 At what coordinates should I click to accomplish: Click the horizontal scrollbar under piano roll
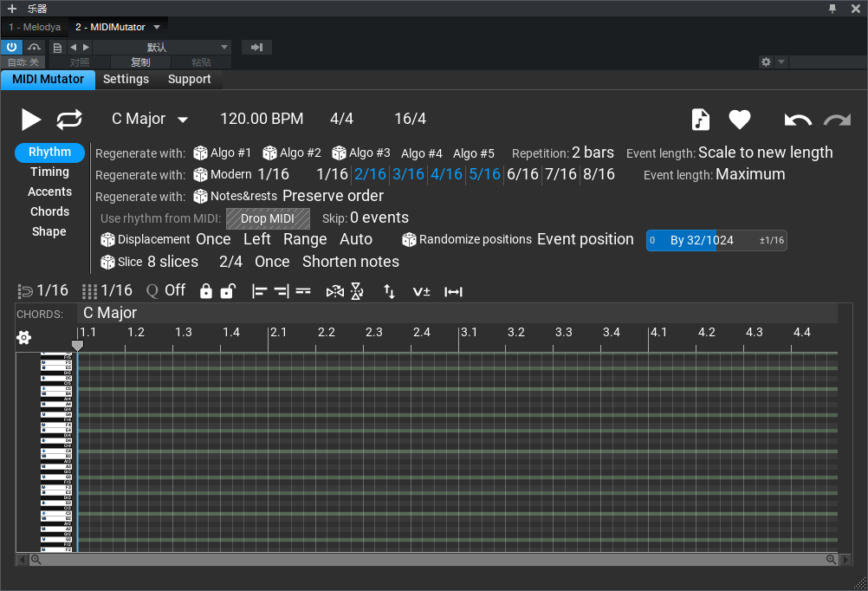tap(433, 560)
